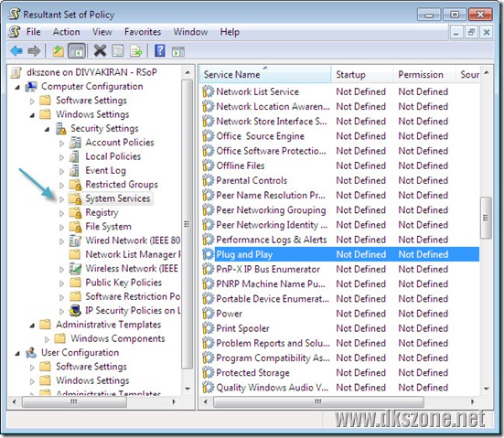Expand the Local Policies node
This screenshot has width=504, height=438.
pyautogui.click(x=61, y=157)
